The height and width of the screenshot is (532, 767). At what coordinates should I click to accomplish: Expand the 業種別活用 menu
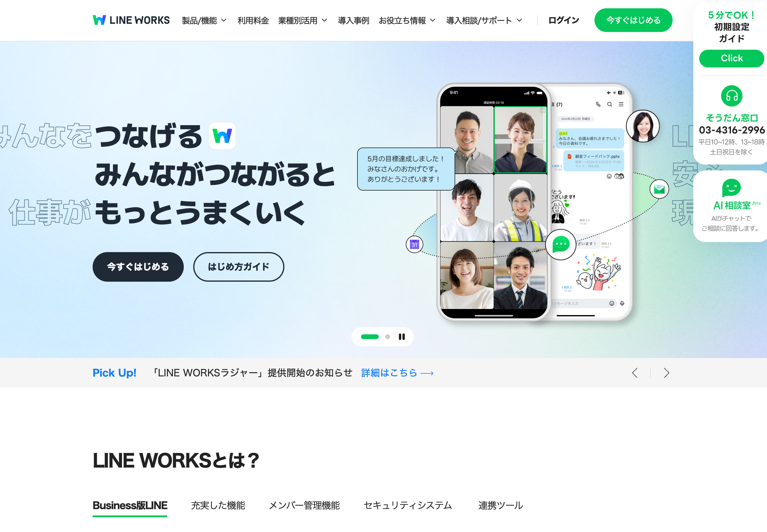click(x=302, y=20)
